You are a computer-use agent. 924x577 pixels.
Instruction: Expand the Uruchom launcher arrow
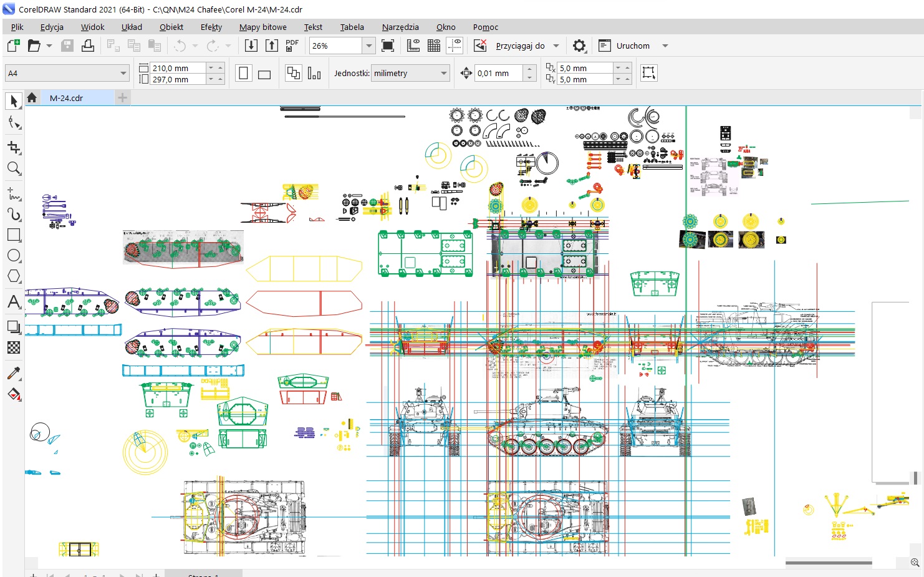pyautogui.click(x=665, y=46)
